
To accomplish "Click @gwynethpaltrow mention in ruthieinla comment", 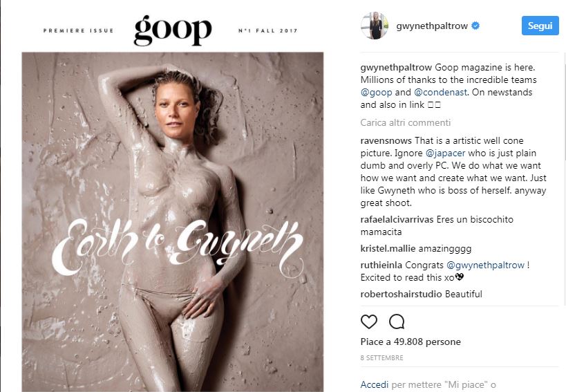I will 486,265.
